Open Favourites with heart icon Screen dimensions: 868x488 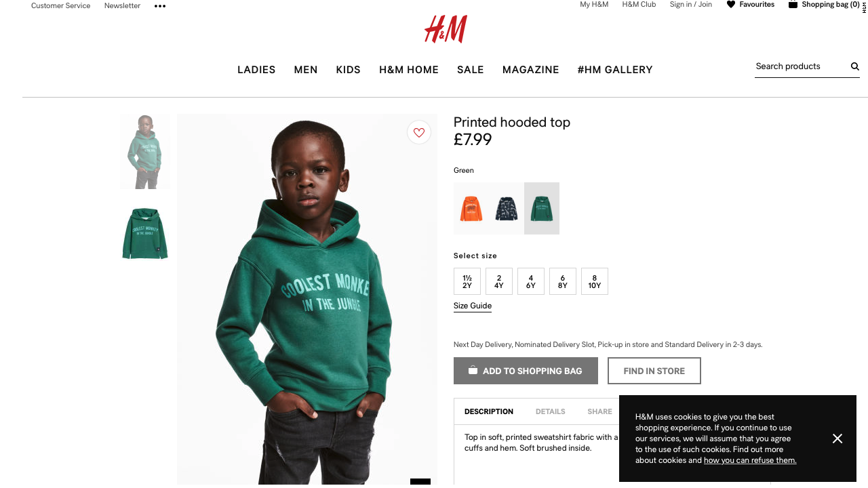point(750,5)
